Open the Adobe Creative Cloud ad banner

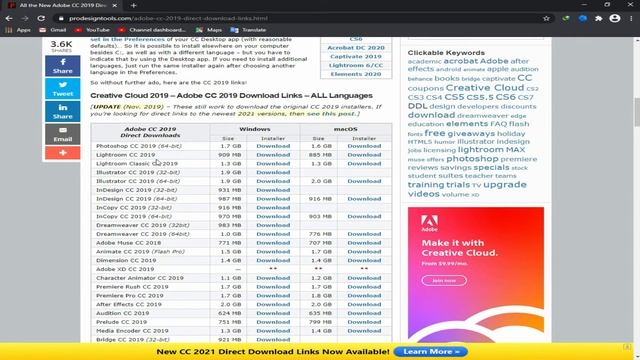476,274
